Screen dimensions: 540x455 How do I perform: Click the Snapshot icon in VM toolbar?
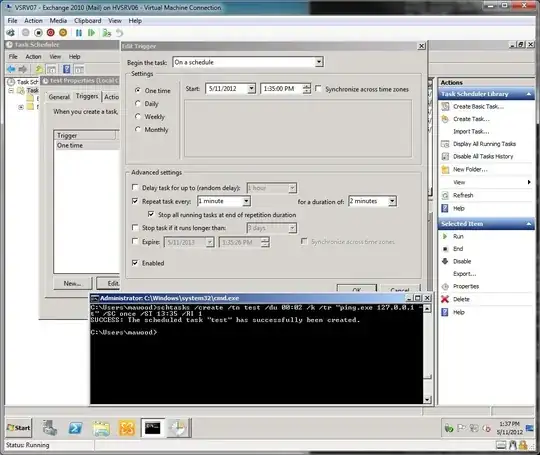click(107, 33)
